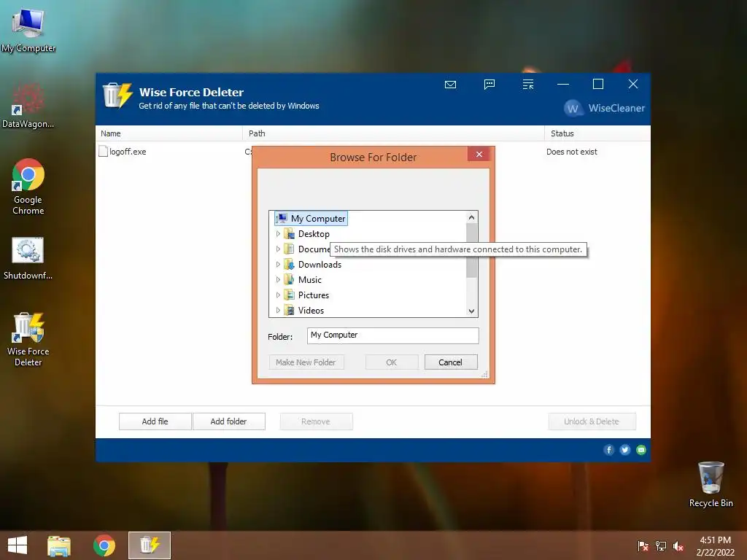Viewport: 747px width, 560px height.
Task: Click the network tray icon
Action: [661, 546]
